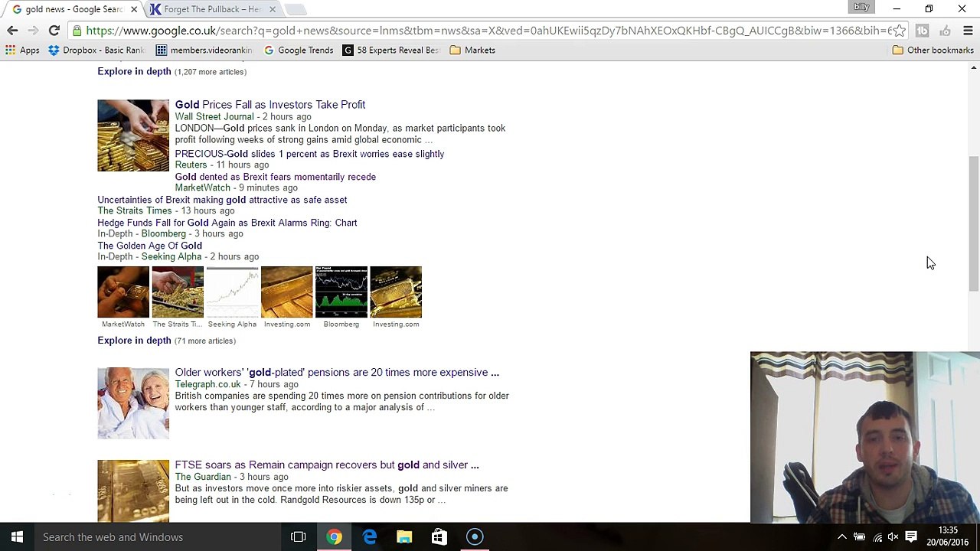The height and width of the screenshot is (551, 980).
Task: Open the Gold Prices Fall as Investors Take Profit article
Action: (x=270, y=105)
